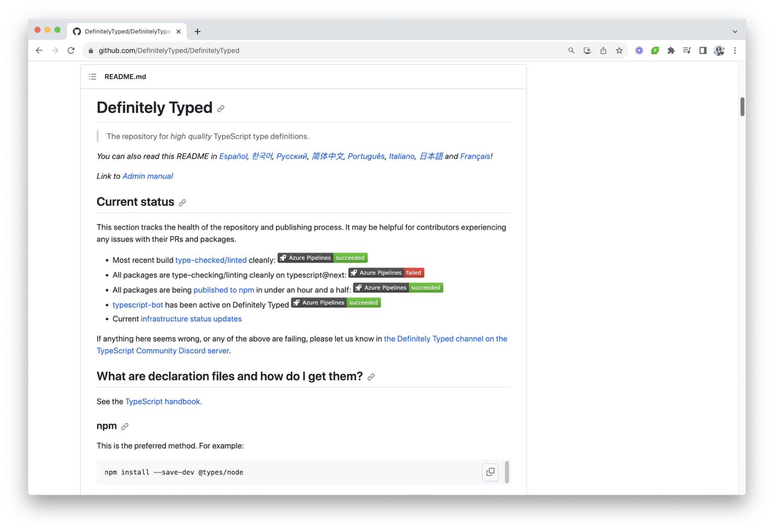Share this page via share icon
774x532 pixels.
tap(603, 50)
